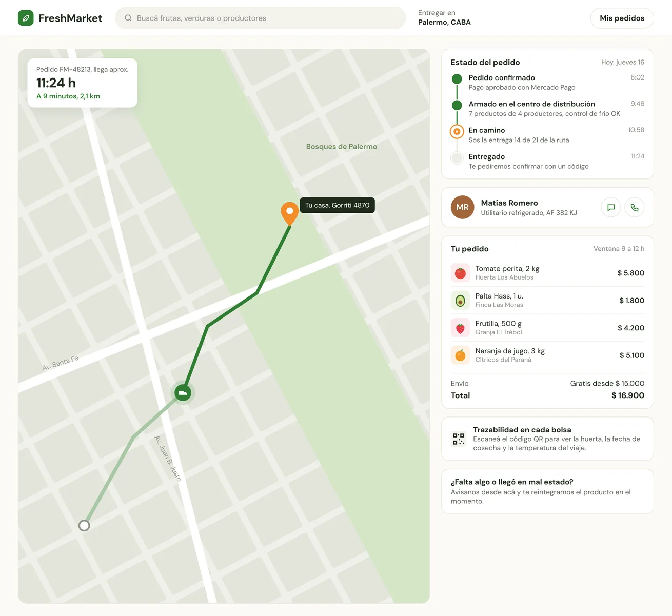
Task: Click the Entregado step title
Action: (487, 156)
